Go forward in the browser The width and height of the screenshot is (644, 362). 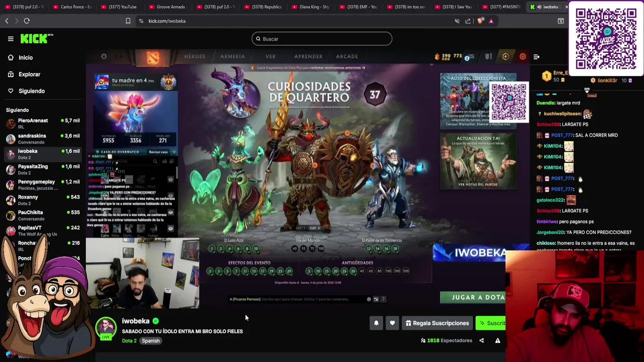coord(16,21)
